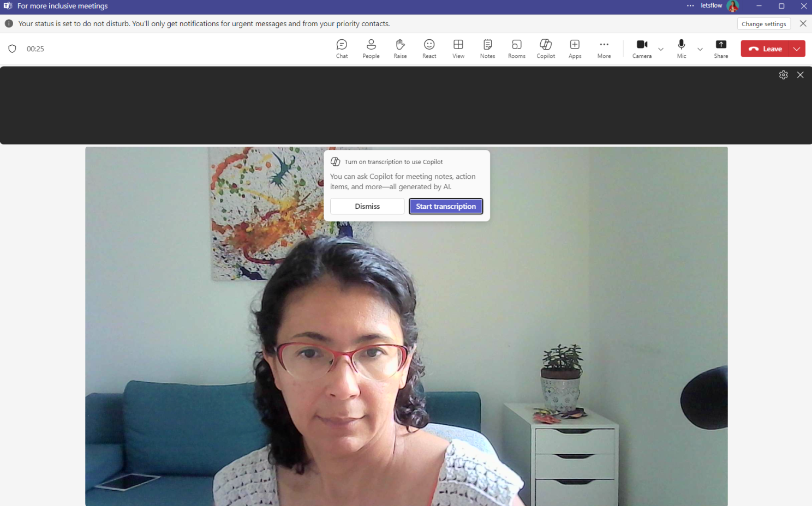Show the People participants list

click(371, 49)
